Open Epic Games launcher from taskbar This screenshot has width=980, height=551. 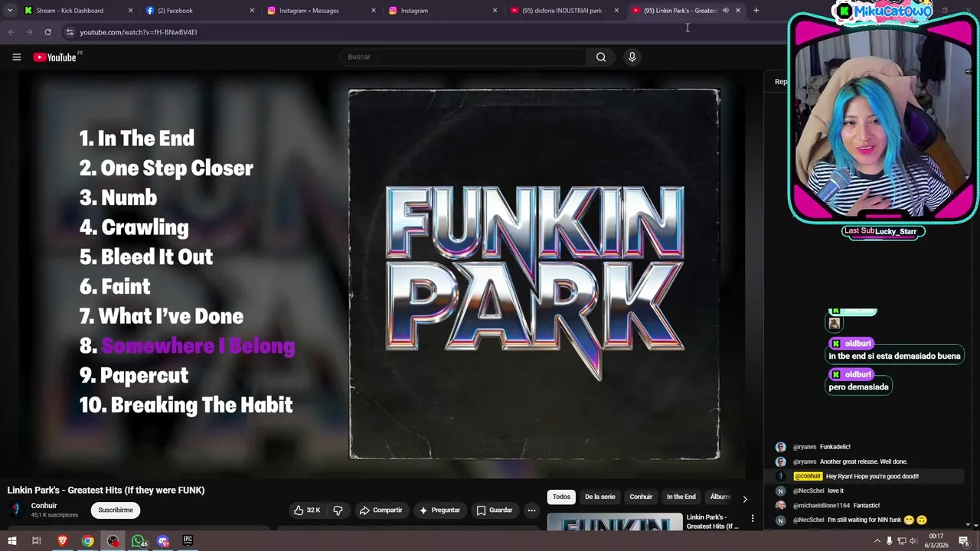188,541
